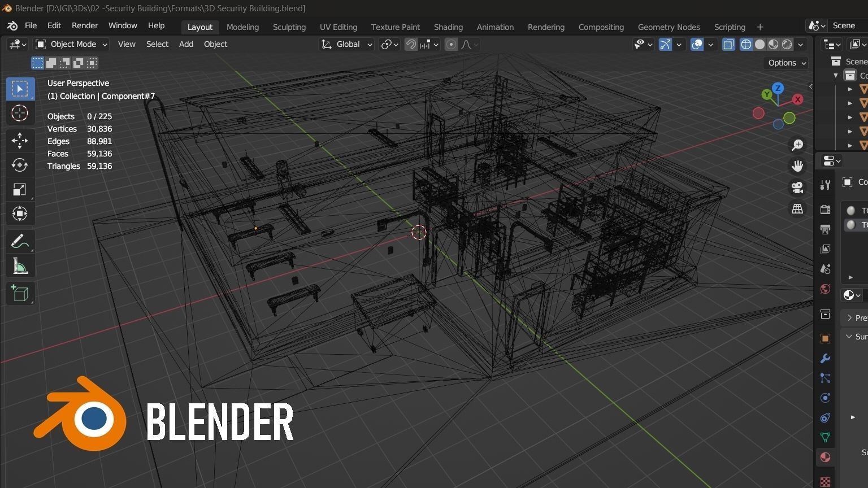Open shading options dropdown arrow
The image size is (868, 488).
click(800, 44)
